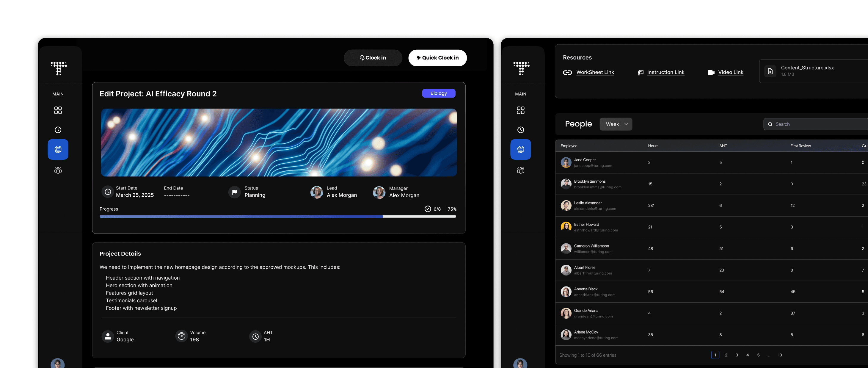The image size is (868, 368).
Task: Click the Content_Structure.xlsx file icon
Action: 770,71
